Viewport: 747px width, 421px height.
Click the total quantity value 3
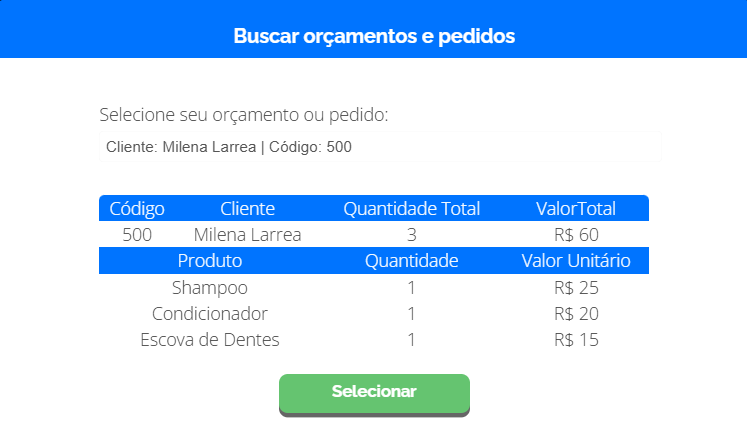click(412, 235)
